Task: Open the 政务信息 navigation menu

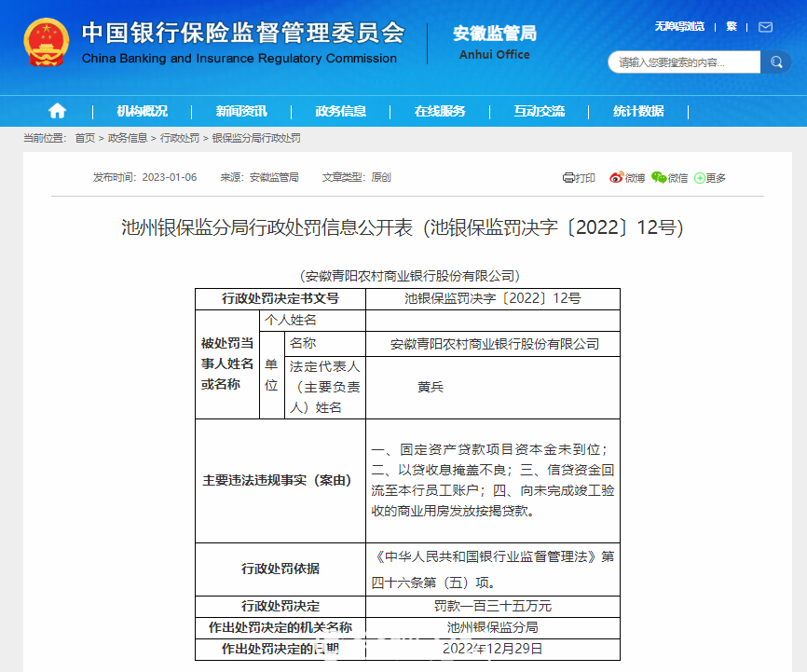Action: 341,111
